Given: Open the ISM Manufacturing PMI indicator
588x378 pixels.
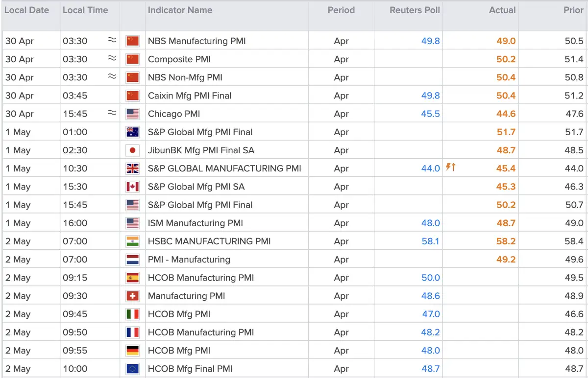Looking at the screenshot, I should pos(196,223).
